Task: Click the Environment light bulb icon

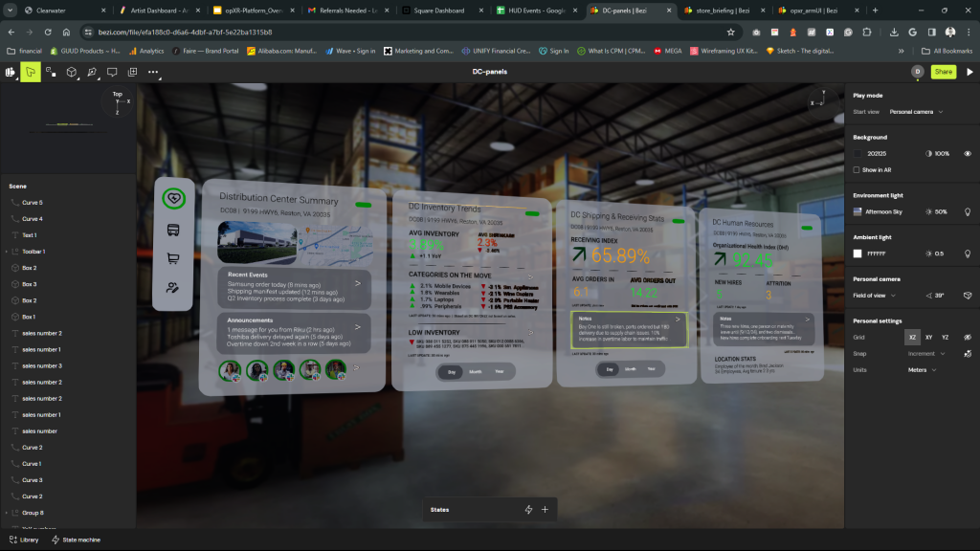Action: coord(967,211)
